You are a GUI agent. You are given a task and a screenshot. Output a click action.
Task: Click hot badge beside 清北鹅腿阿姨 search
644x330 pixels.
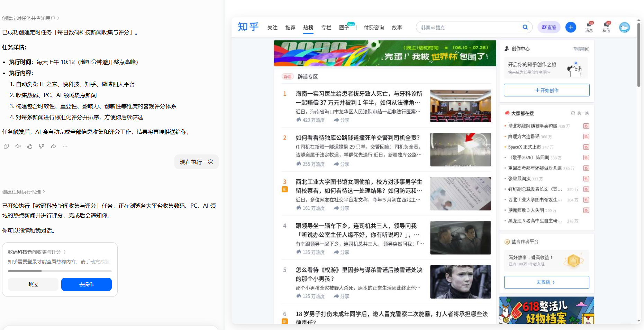[x=586, y=126]
